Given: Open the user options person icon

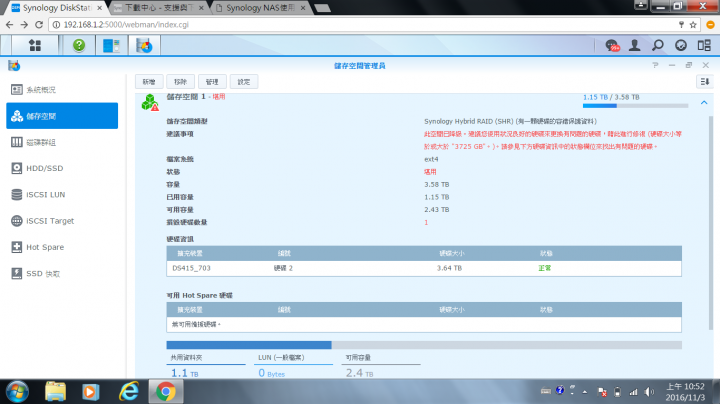Looking at the screenshot, I should 635,45.
